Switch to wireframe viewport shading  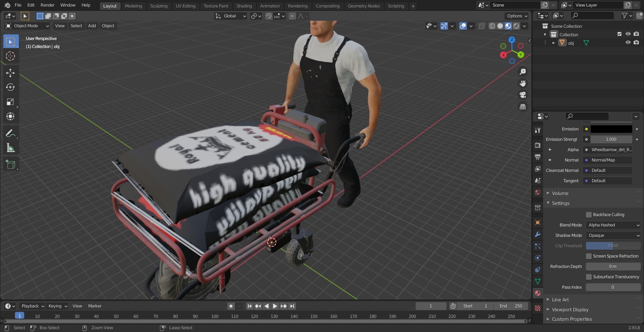pyautogui.click(x=492, y=26)
